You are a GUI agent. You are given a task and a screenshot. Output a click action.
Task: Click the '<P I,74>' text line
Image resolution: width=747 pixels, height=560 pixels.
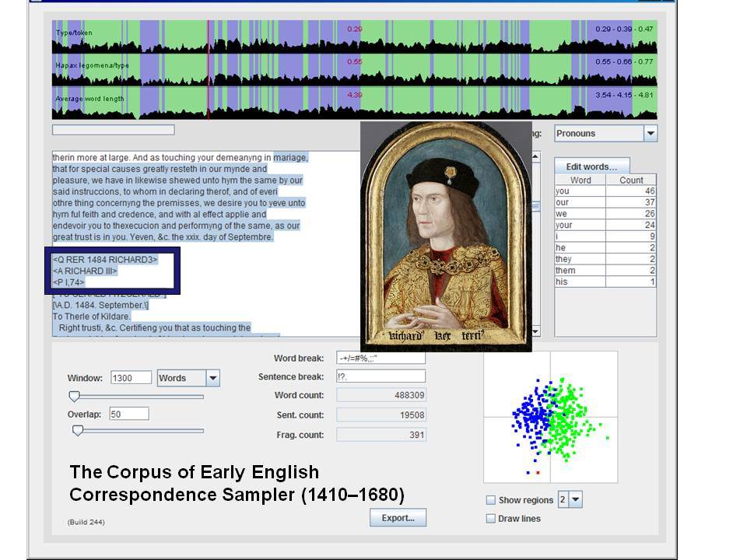pyautogui.click(x=68, y=282)
